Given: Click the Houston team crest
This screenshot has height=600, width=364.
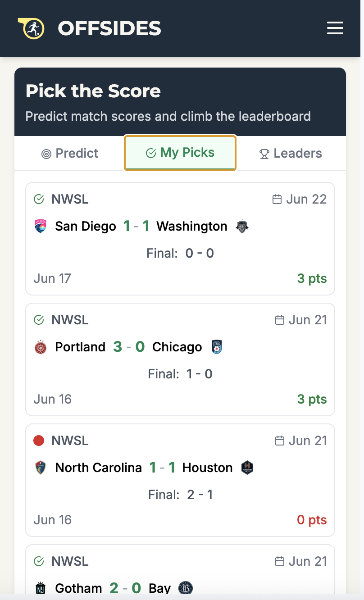Looking at the screenshot, I should tap(247, 468).
